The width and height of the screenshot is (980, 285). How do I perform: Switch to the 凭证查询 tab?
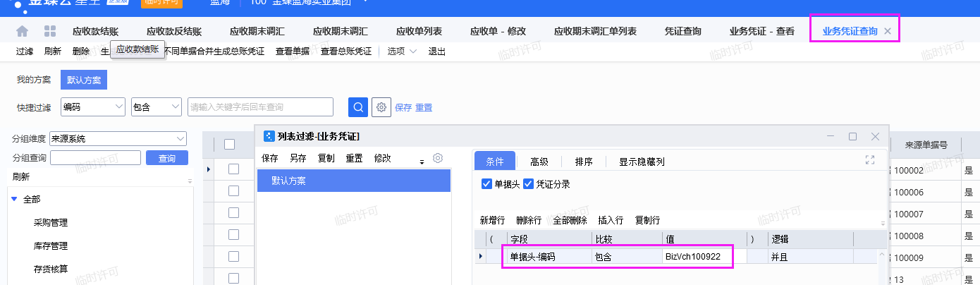click(682, 31)
